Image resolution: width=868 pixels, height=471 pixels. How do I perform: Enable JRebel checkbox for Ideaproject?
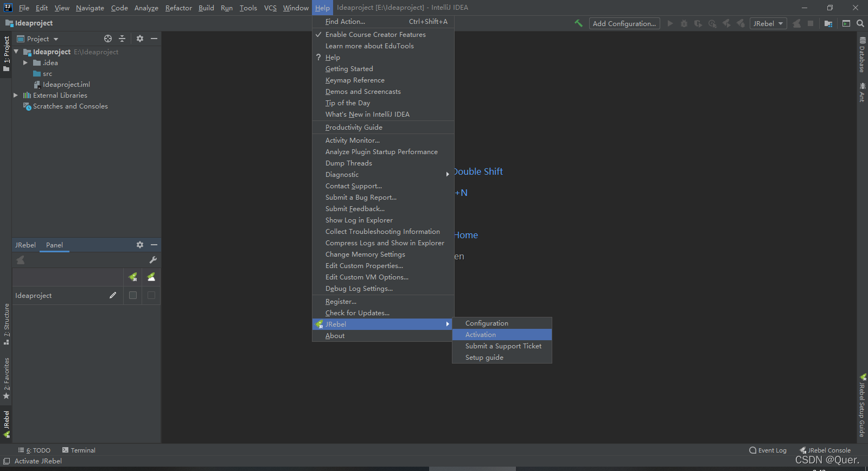(133, 295)
